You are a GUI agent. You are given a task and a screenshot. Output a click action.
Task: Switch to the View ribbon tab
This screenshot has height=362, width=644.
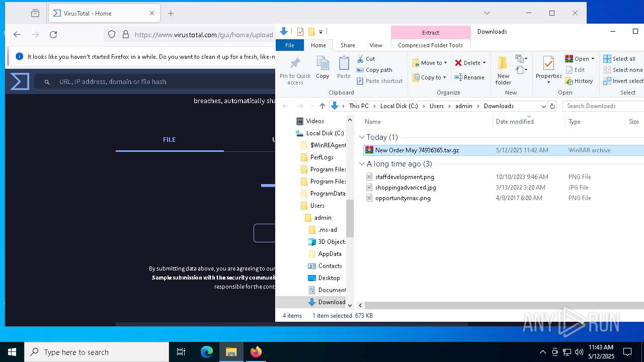(376, 45)
